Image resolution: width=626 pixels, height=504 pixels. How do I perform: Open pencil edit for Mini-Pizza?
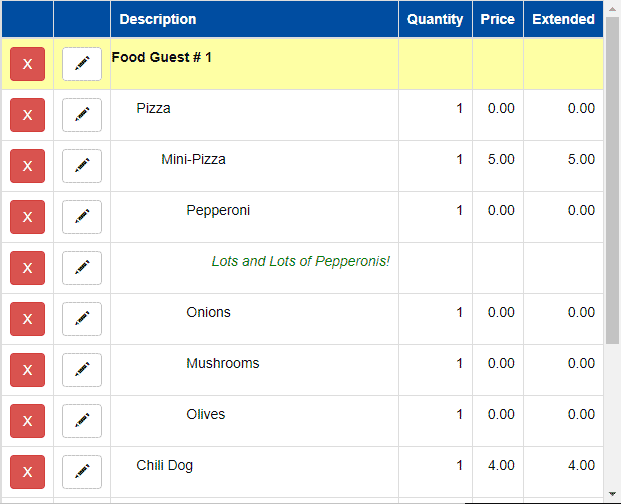(82, 166)
